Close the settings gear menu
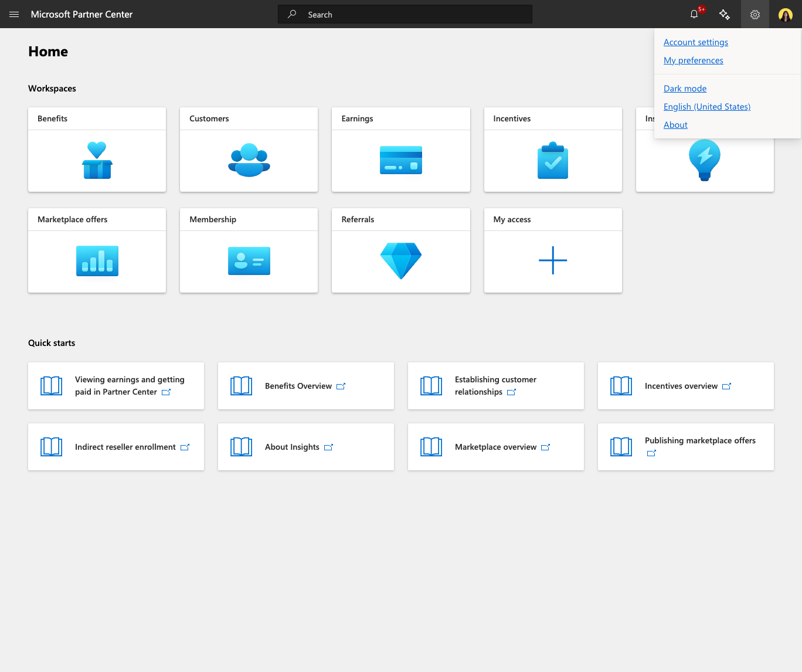 pos(755,14)
